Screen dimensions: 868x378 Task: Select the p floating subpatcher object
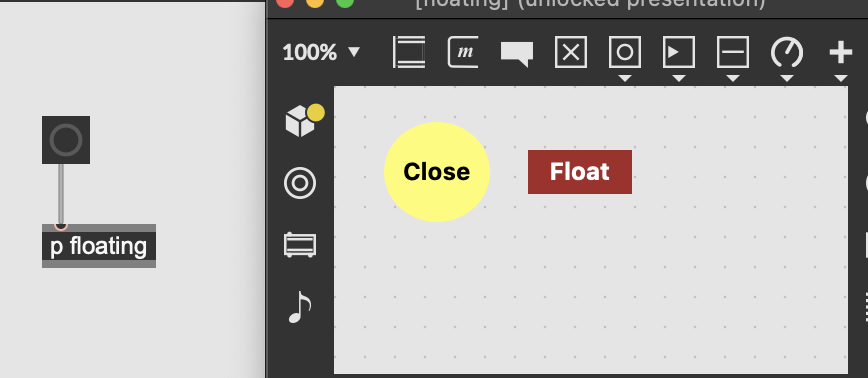tap(99, 246)
